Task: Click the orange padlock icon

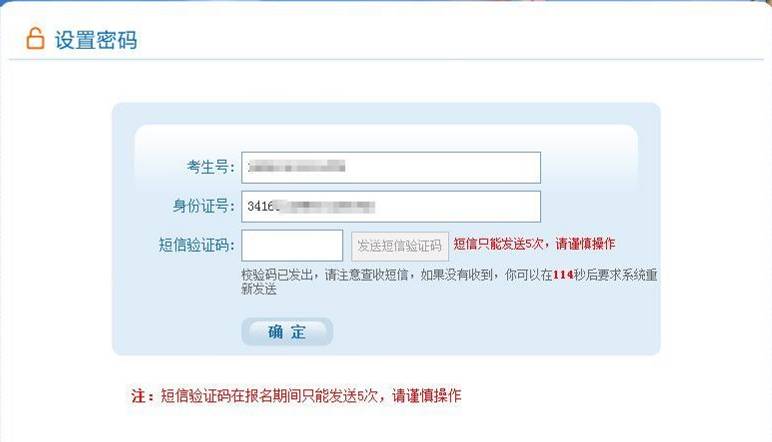Action: (x=35, y=38)
